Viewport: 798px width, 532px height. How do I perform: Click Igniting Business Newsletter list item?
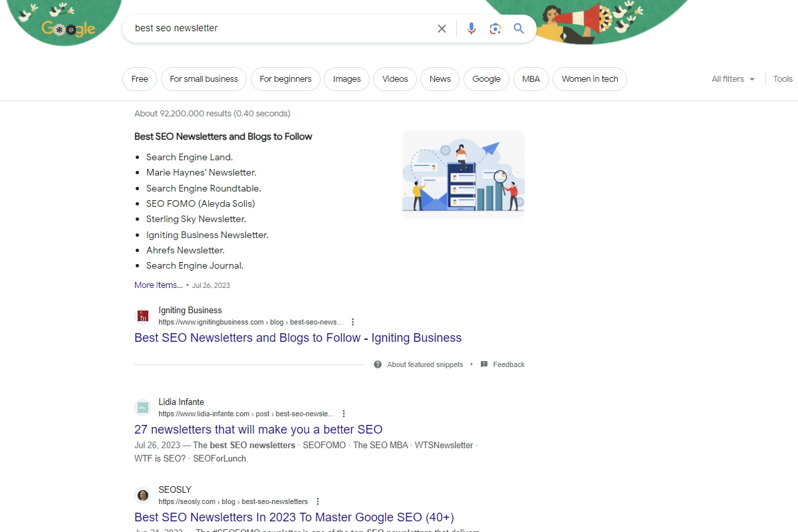pos(207,235)
